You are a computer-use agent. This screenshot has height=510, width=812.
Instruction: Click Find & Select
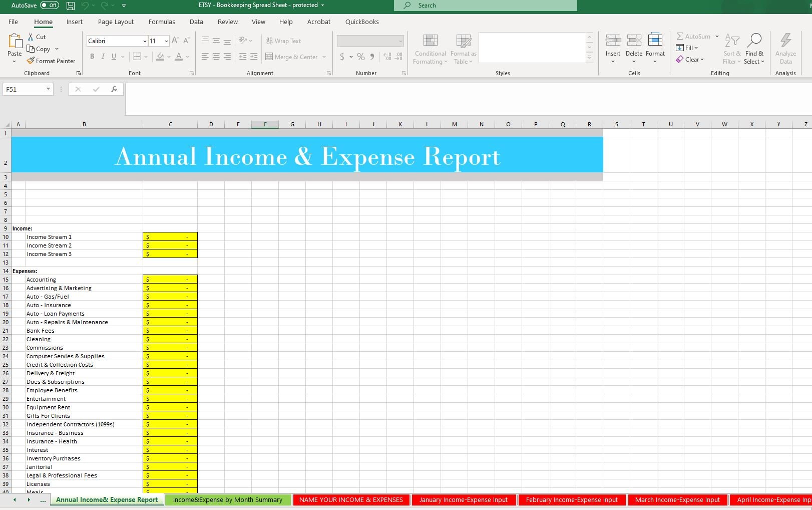point(754,49)
